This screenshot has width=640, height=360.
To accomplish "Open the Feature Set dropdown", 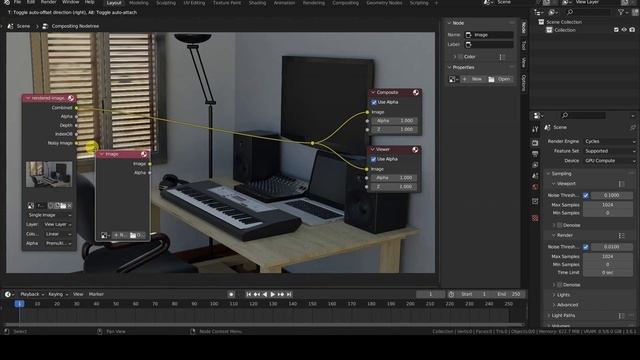I will click(x=609, y=151).
